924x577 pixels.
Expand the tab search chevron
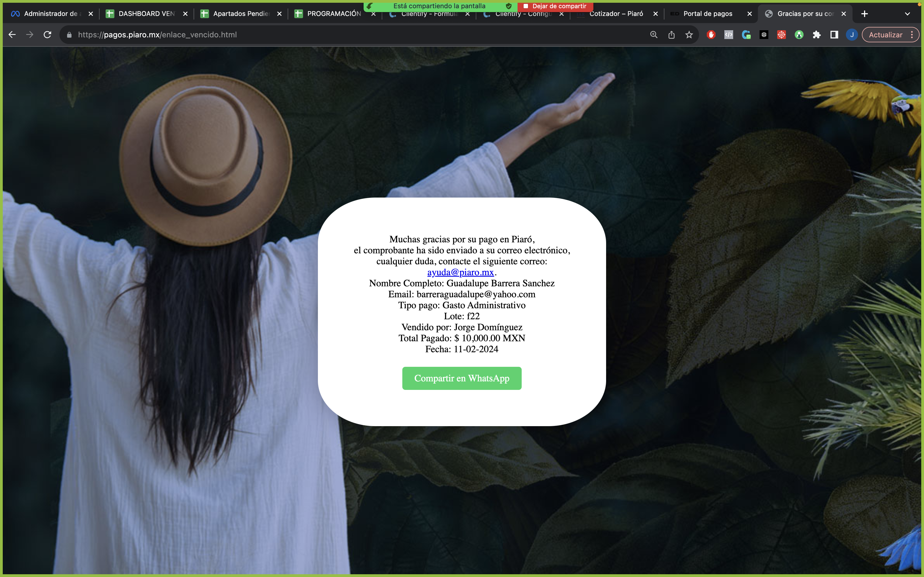[x=907, y=14]
